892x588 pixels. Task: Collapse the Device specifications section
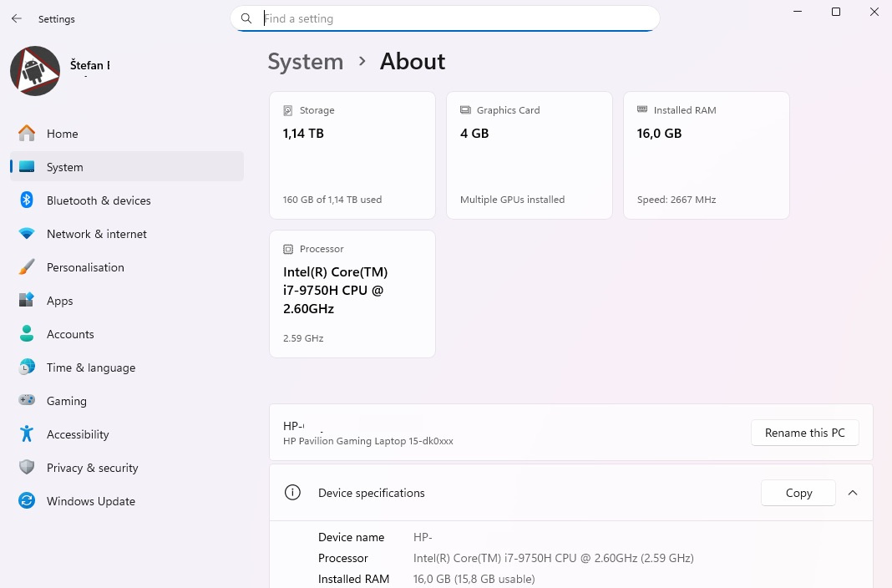[852, 493]
